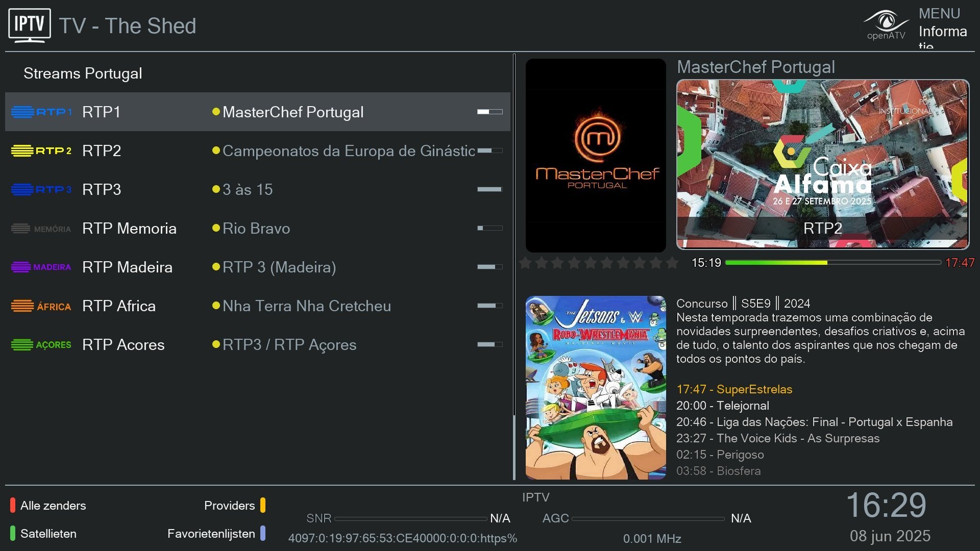Select RTP3 channel name
This screenshot has height=551, width=980.
pyautogui.click(x=102, y=189)
